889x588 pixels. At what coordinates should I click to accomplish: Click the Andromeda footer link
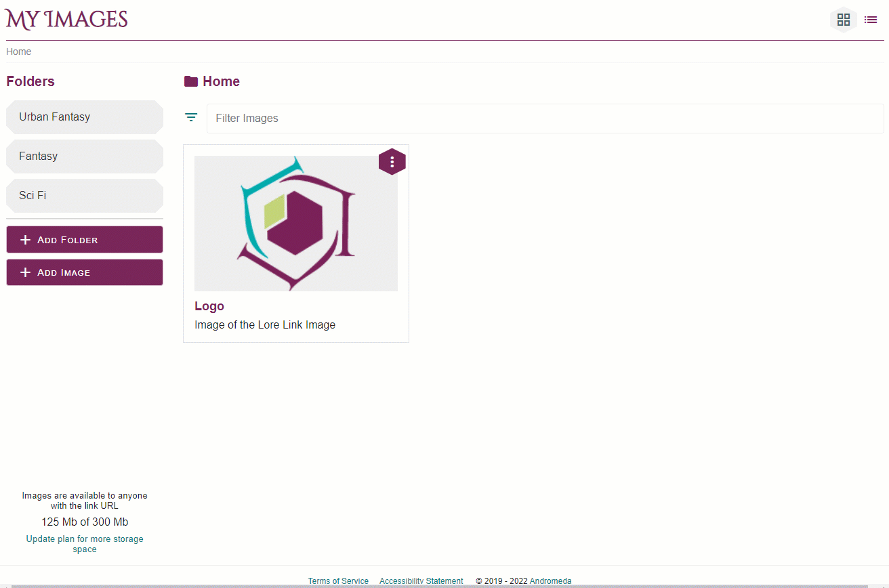[x=550, y=581]
